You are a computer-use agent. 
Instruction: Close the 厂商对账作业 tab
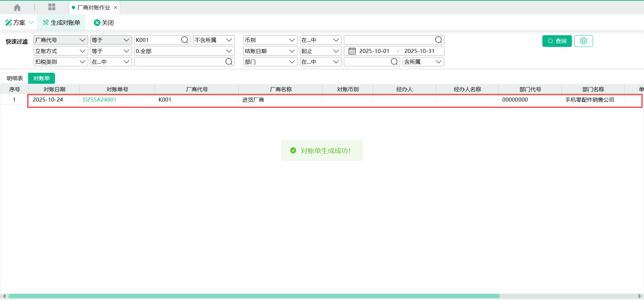115,7
